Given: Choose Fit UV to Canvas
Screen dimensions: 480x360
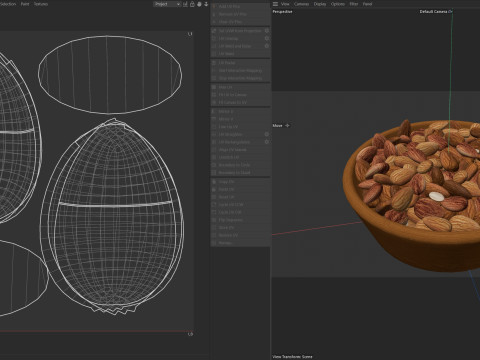Looking at the screenshot, I should [240, 95].
